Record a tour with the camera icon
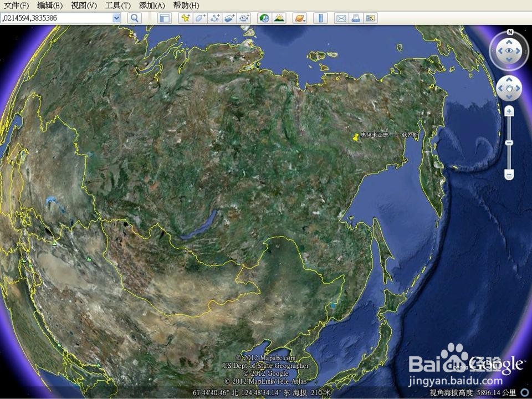The image size is (532, 399). pyautogui.click(x=244, y=18)
